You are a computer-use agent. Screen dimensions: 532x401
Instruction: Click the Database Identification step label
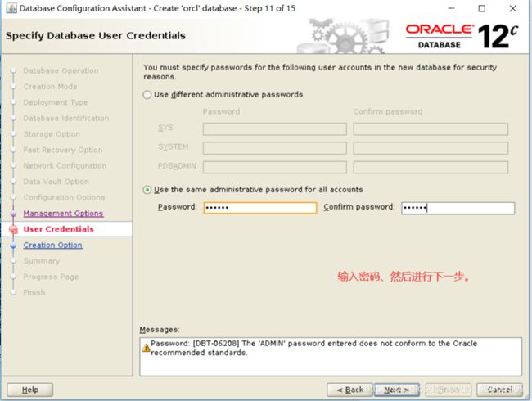click(66, 118)
